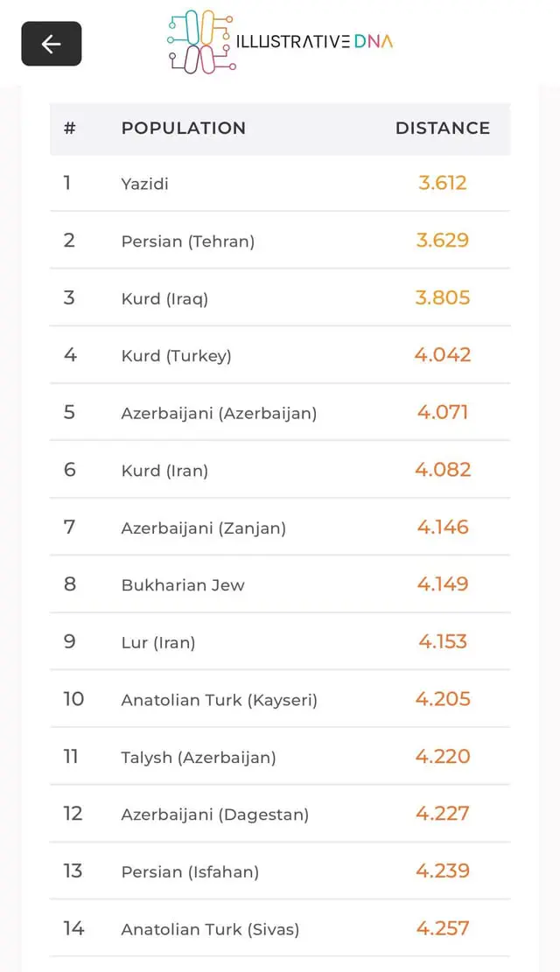Viewport: 560px width, 972px height.
Task: Tap the Lur (Iran) entry
Action: (x=158, y=642)
